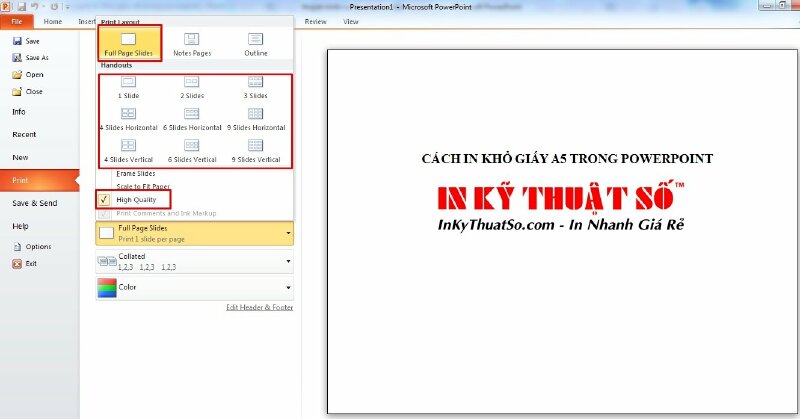
Task: Click the Redo icon in title bar
Action: tap(54, 7)
